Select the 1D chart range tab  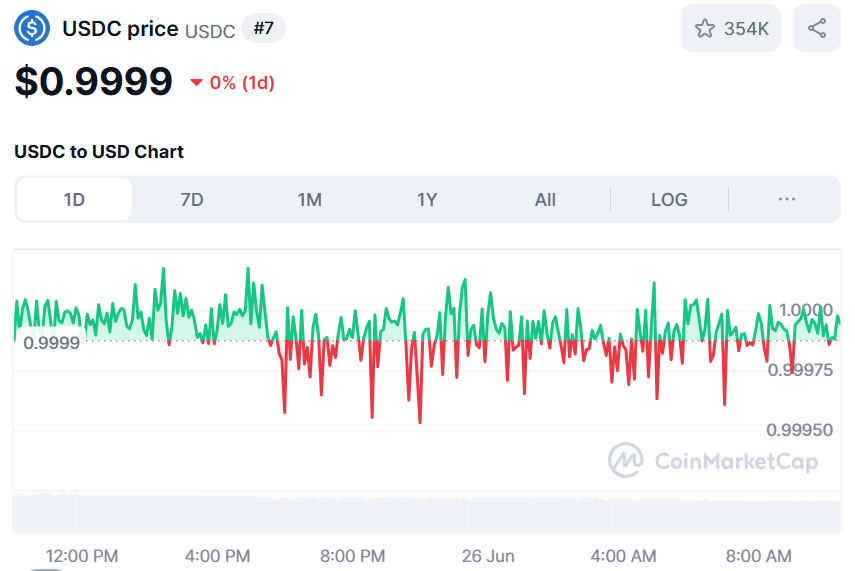(x=74, y=200)
